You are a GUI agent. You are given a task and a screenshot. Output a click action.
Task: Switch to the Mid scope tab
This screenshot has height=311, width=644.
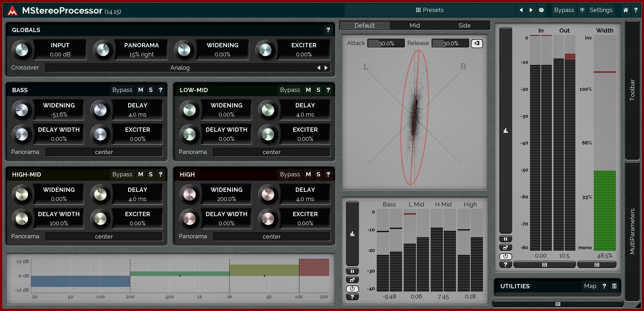(414, 25)
